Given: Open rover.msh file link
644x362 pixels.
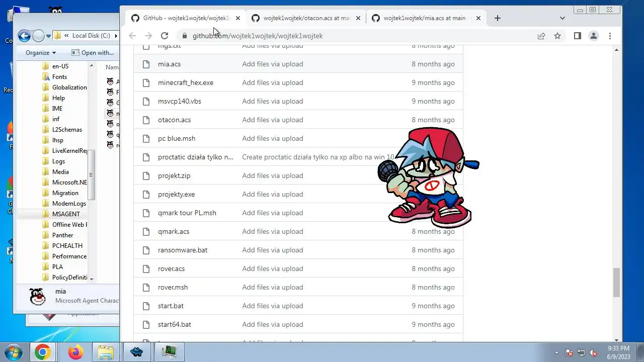Looking at the screenshot, I should 173,287.
